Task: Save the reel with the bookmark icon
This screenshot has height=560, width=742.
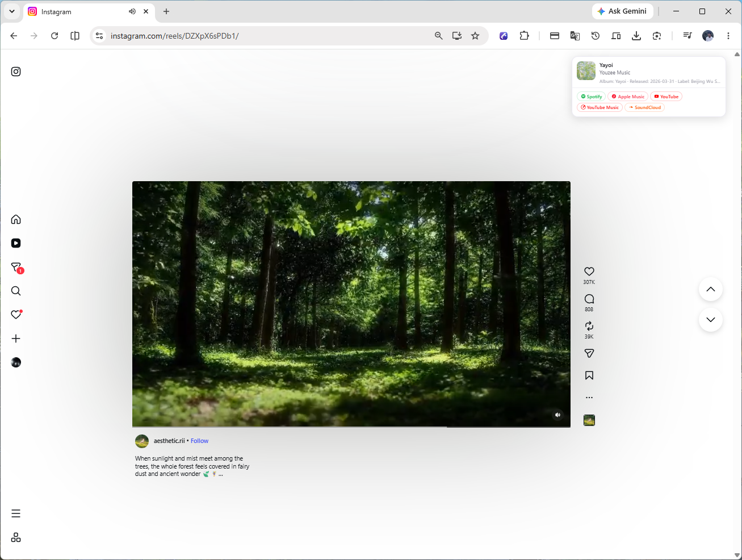Action: [x=589, y=375]
